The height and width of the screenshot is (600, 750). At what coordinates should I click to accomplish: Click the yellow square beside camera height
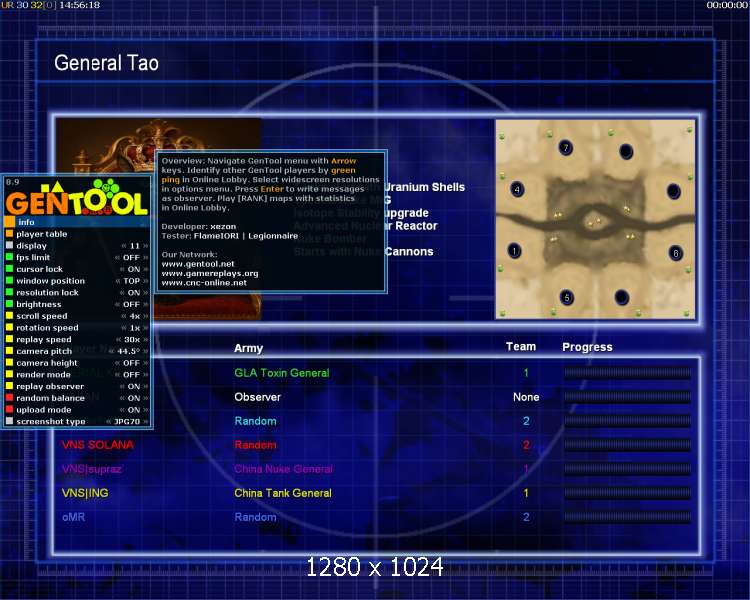pyautogui.click(x=10, y=363)
